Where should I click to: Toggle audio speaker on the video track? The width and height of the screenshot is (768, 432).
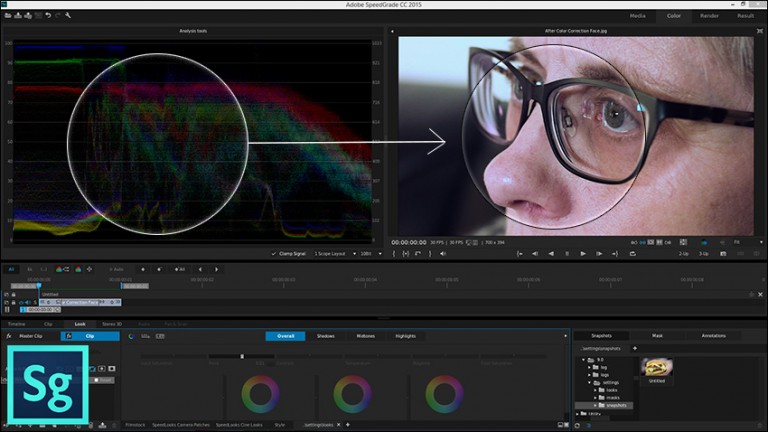pos(28,302)
